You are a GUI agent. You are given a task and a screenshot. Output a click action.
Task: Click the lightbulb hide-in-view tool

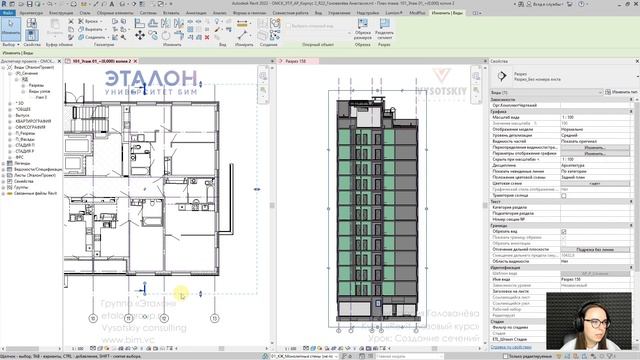point(217,22)
